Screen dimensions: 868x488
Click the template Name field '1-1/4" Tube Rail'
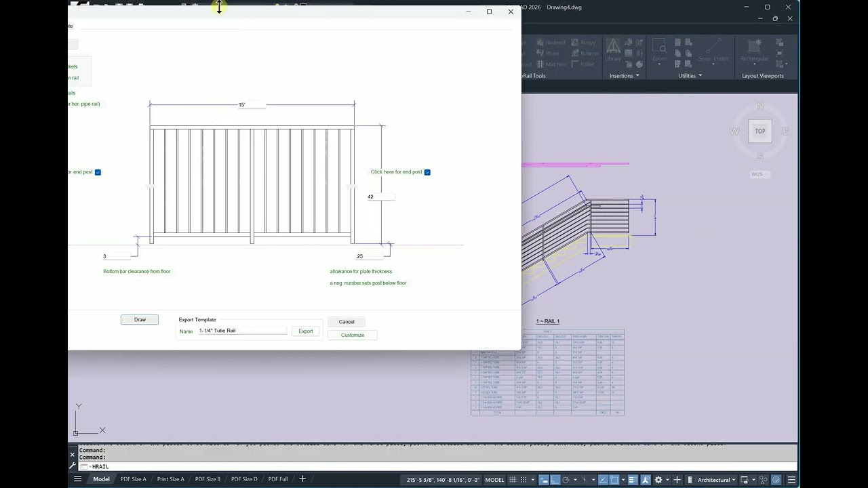point(242,331)
